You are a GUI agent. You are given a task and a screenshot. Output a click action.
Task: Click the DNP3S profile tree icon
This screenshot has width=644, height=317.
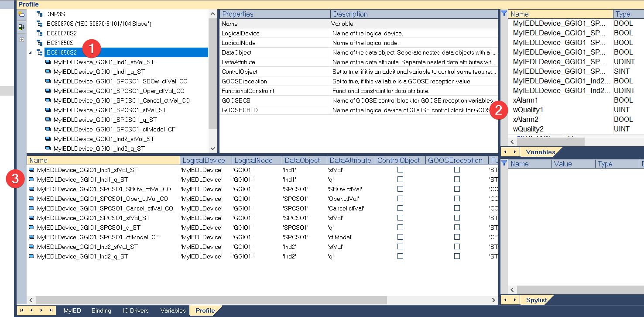(x=40, y=14)
